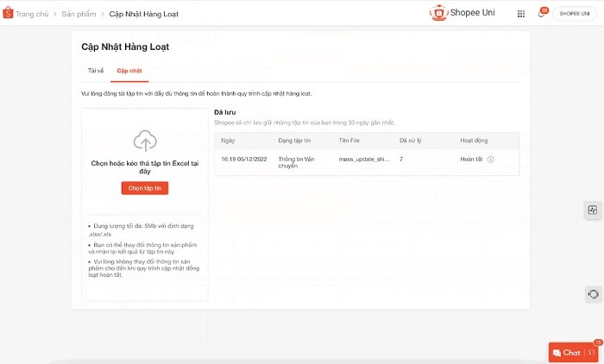The image size is (604, 364).
Task: Select the Cập nhật tab
Action: pyautogui.click(x=130, y=70)
